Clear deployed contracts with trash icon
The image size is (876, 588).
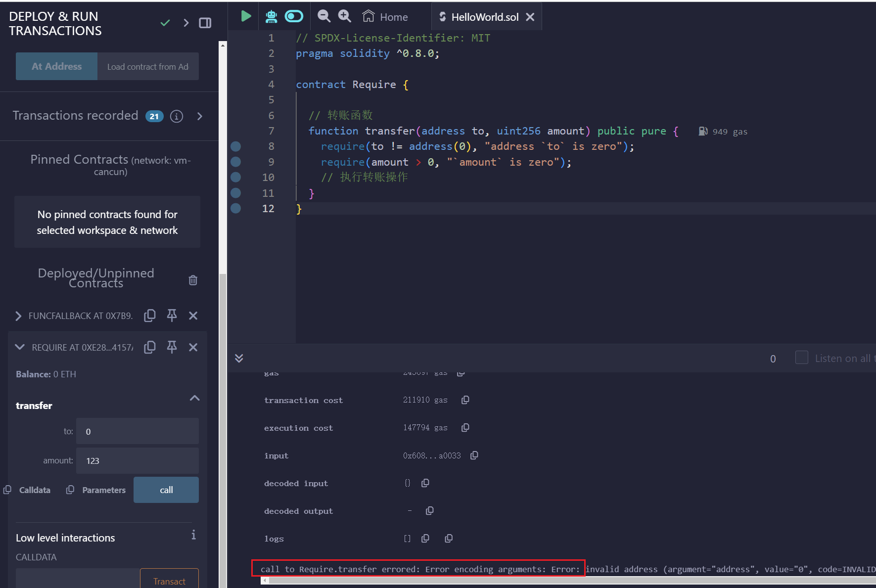tap(193, 280)
